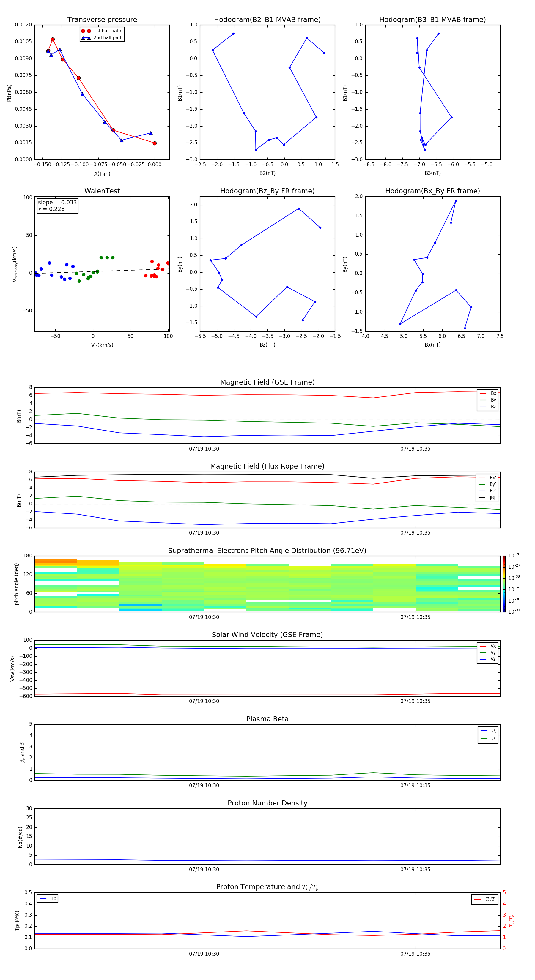This screenshot has height=980, width=535.
Task: Click the VA(km/s) x-axis label
Action: [x=102, y=345]
